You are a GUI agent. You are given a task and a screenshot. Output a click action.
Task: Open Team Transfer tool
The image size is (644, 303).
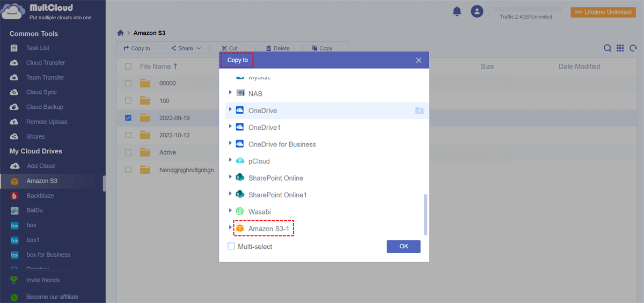pyautogui.click(x=45, y=77)
